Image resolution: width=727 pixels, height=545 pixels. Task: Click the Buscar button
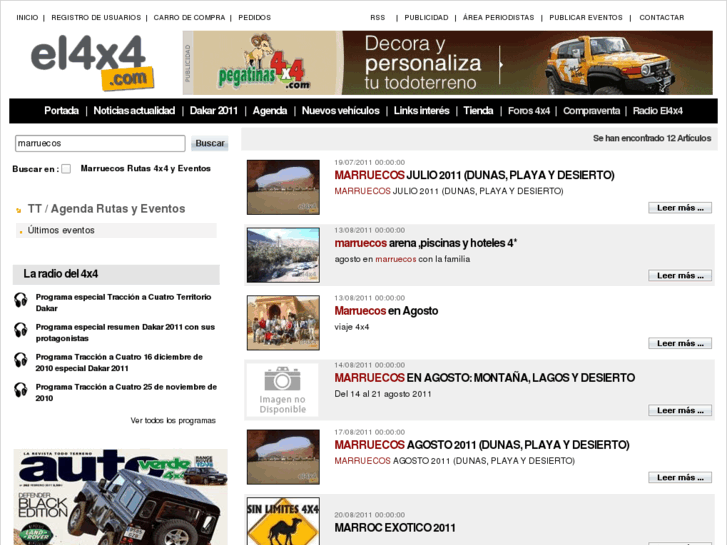point(210,143)
